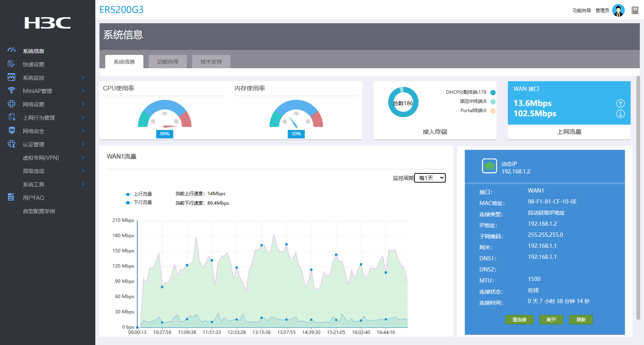This screenshot has height=345, width=644.
Task: Click the network settings globe icon
Action: click(x=11, y=104)
